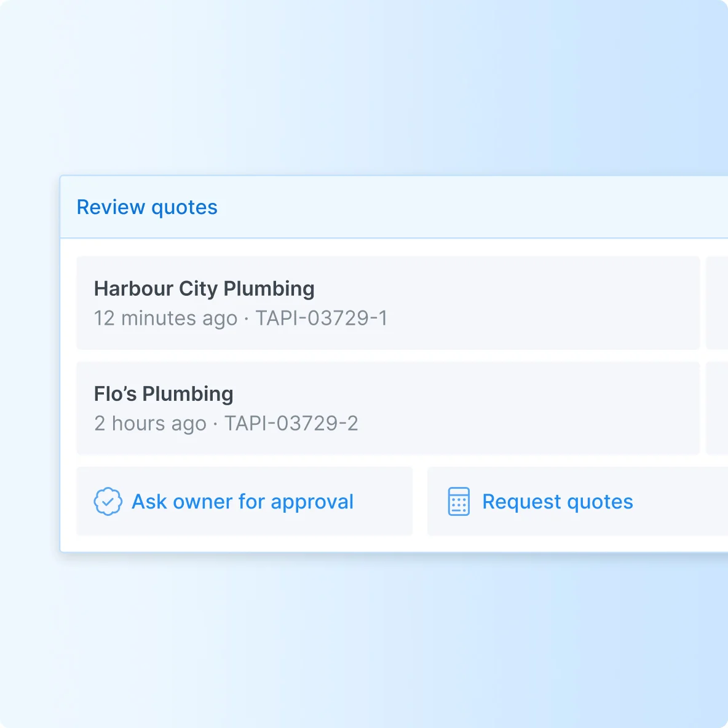Click the approval badge checkmark icon
The image size is (728, 728).
(108, 502)
